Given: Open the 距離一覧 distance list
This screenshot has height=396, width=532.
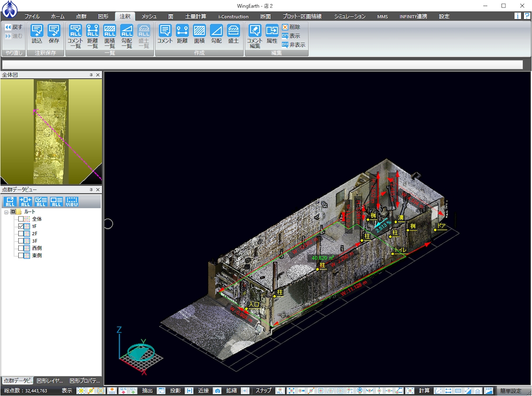Looking at the screenshot, I should click(x=92, y=36).
